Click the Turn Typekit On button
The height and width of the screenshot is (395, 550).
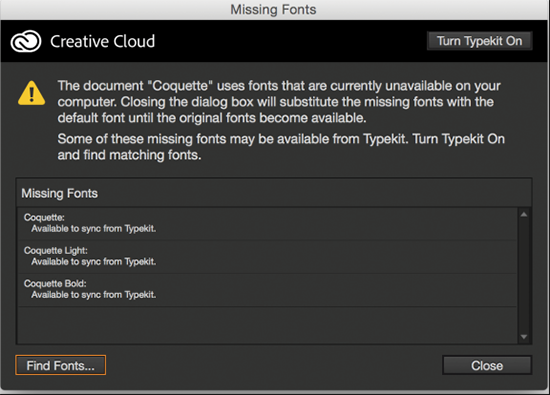click(479, 41)
